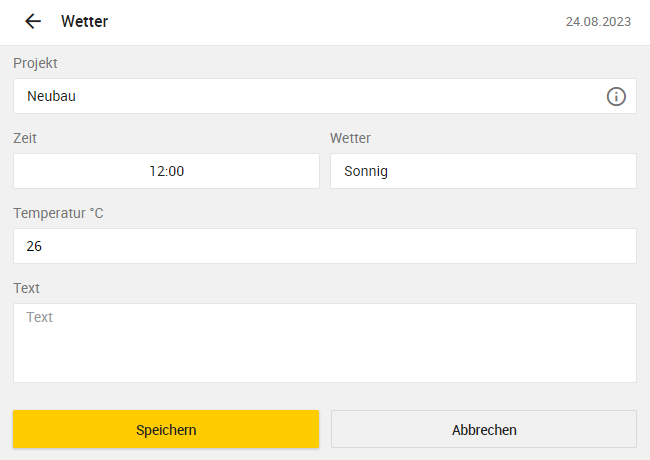
Task: Focus the multi-line Text description box
Action: coord(325,343)
